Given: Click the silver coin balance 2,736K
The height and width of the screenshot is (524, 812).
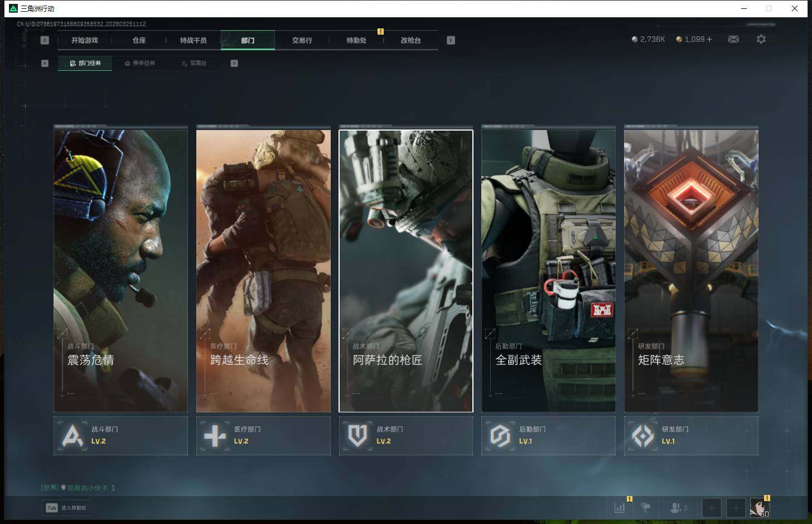Looking at the screenshot, I should (648, 39).
